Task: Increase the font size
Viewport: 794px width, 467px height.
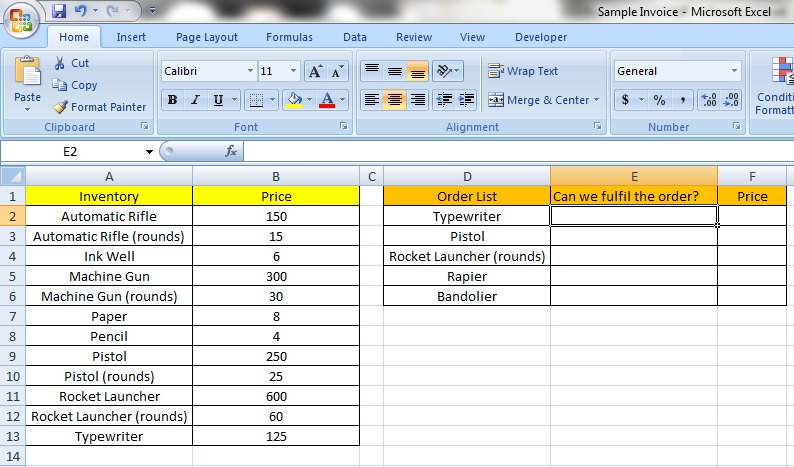Action: [x=314, y=71]
